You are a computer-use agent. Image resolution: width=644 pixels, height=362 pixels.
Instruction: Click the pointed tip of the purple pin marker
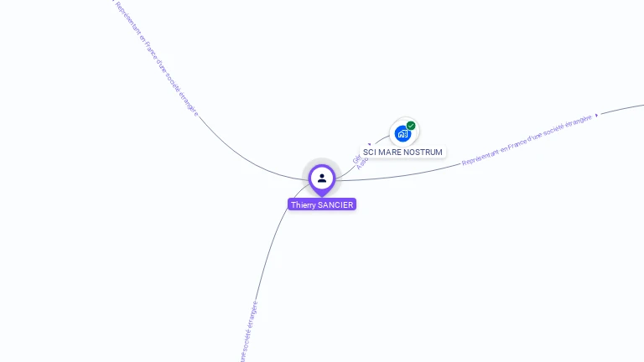(322, 195)
